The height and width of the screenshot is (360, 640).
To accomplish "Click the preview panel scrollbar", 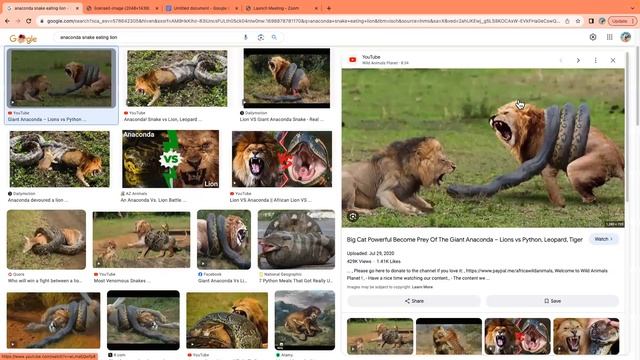I will coord(627,127).
